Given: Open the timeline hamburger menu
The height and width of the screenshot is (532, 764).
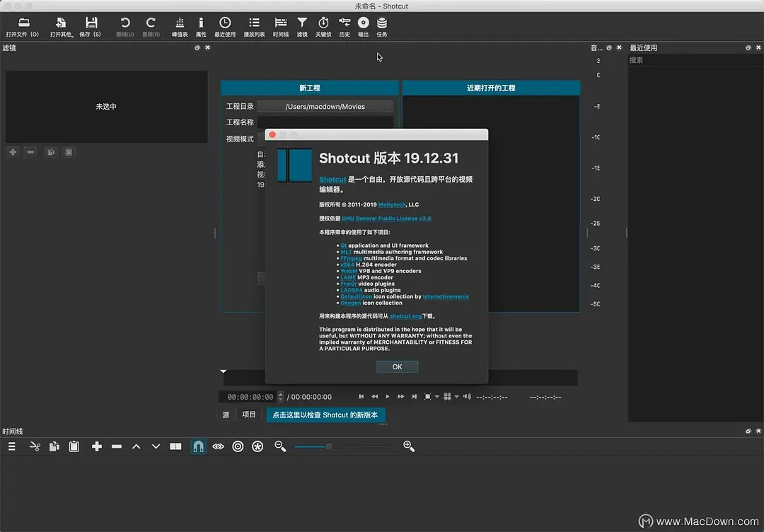Looking at the screenshot, I should click(12, 446).
